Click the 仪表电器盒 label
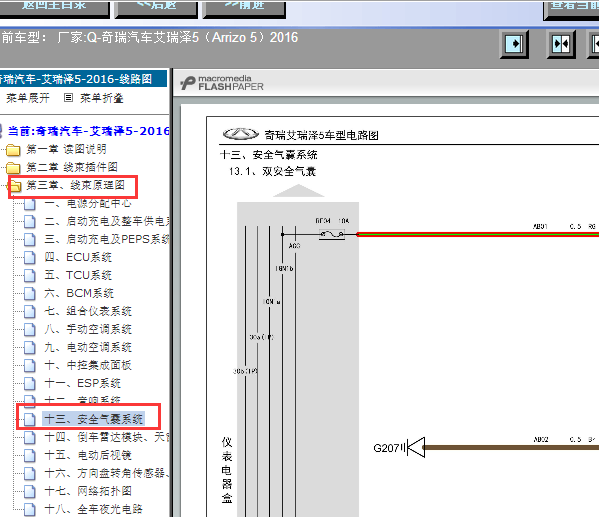This screenshot has width=599, height=517. (x=227, y=470)
